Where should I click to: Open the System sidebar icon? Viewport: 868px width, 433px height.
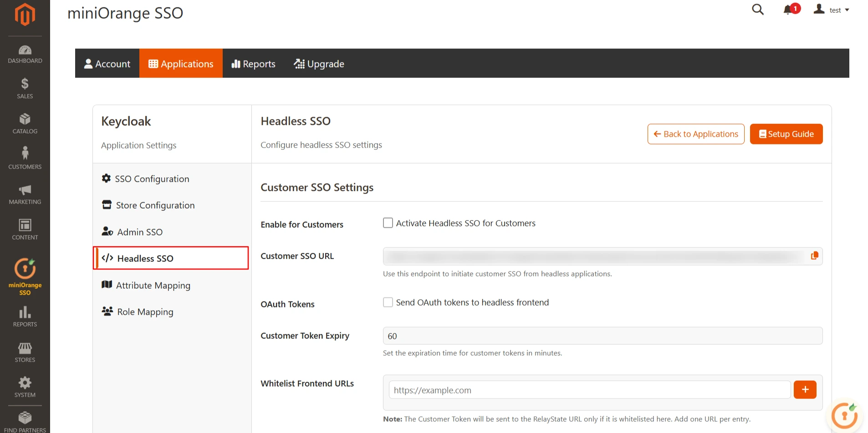click(25, 382)
